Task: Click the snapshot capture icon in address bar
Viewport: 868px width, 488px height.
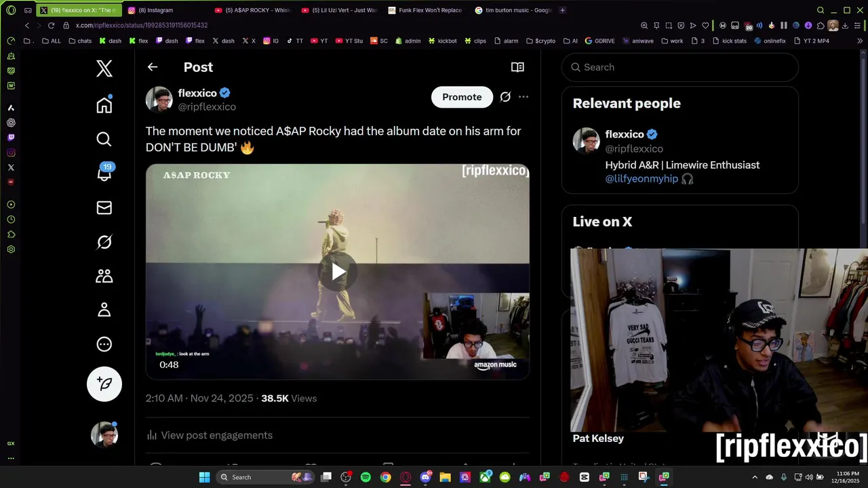Action: (x=669, y=26)
